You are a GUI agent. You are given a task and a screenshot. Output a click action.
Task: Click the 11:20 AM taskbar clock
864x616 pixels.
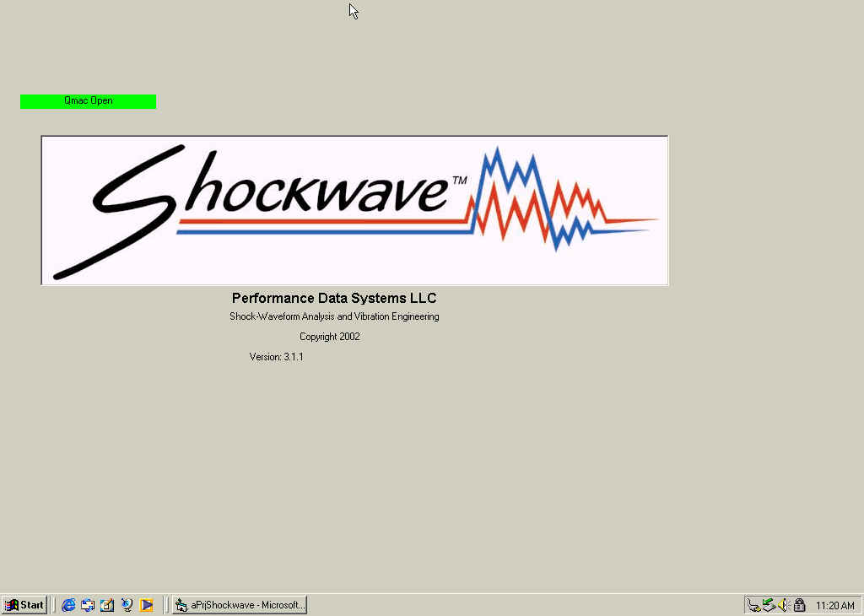pyautogui.click(x=834, y=606)
